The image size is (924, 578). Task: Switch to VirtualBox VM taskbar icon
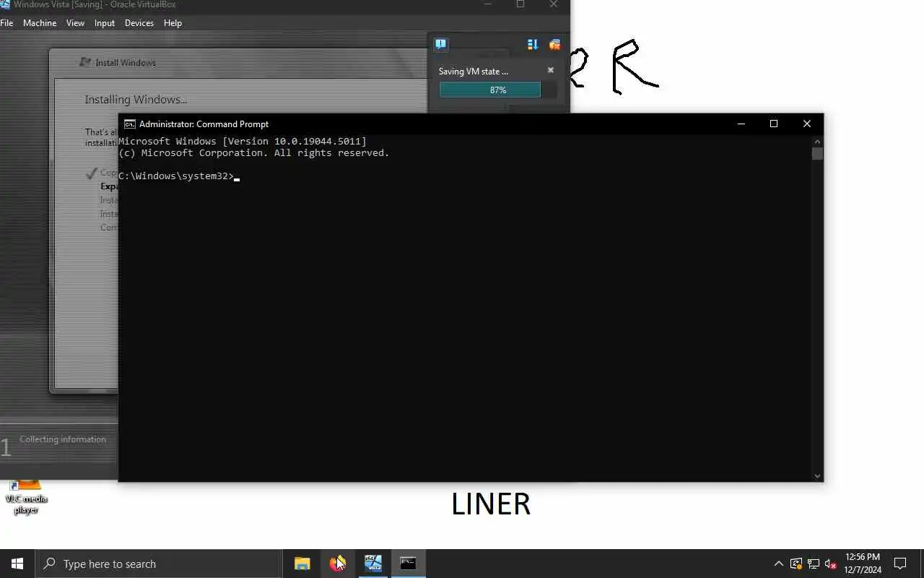(x=372, y=564)
